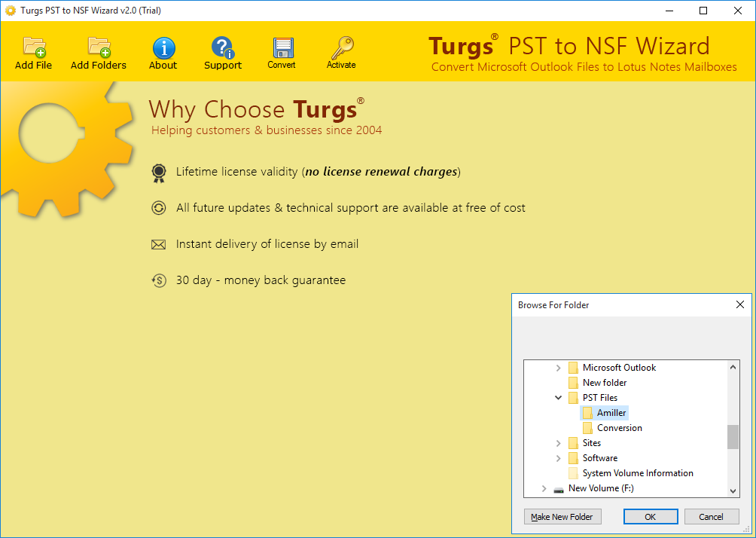
Task: Select the Sites folder label
Action: click(x=592, y=443)
